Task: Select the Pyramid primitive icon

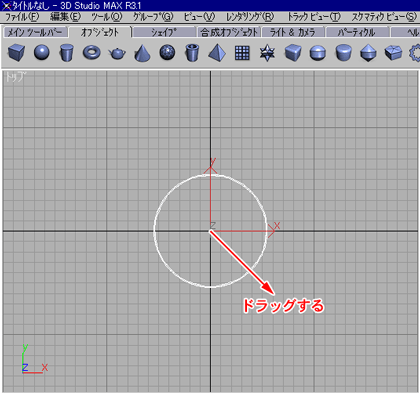Action: click(x=217, y=53)
